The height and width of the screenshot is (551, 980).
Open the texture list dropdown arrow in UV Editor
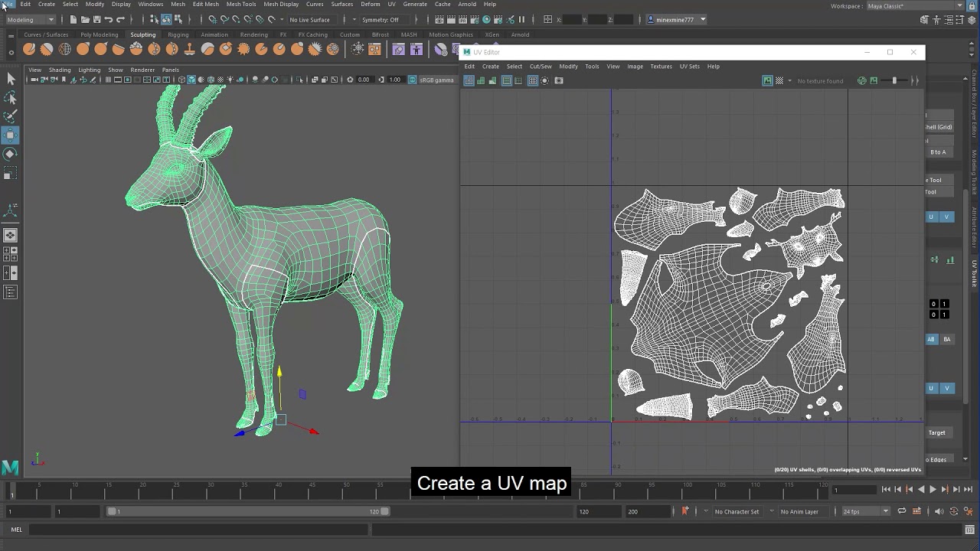click(789, 80)
